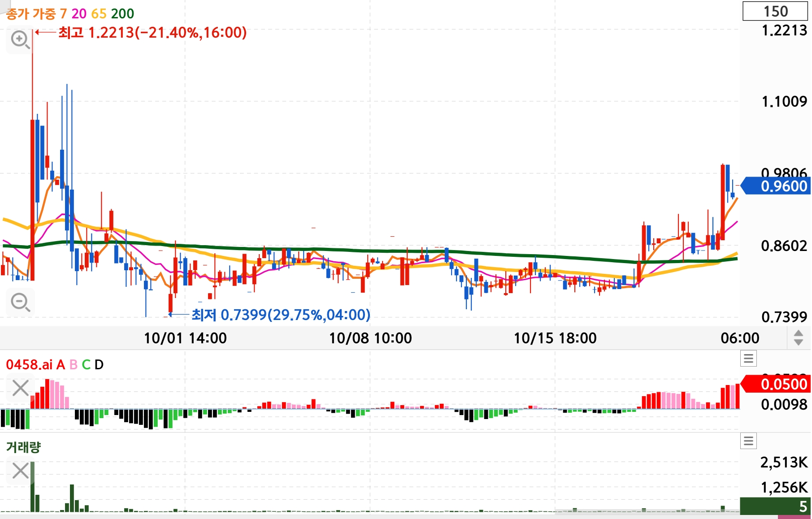Image resolution: width=812 pixels, height=519 pixels.
Task: Open the 0458.ai indicator settings menu
Action: click(748, 359)
